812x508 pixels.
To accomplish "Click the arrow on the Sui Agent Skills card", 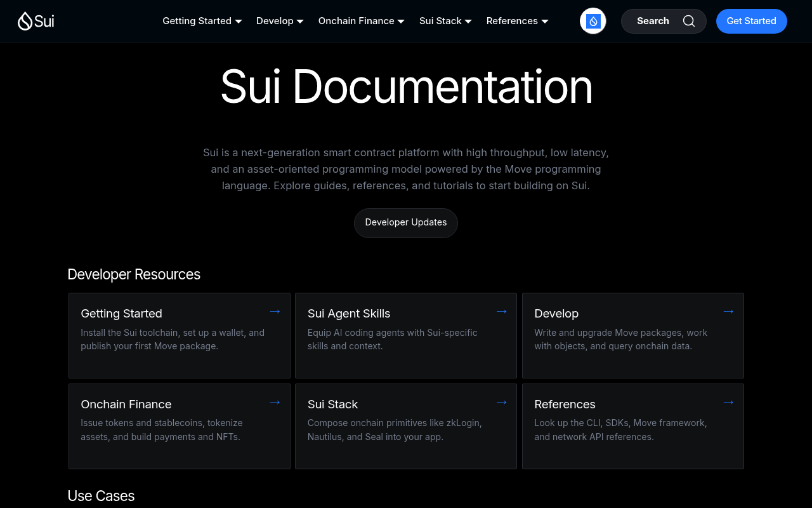I will [x=502, y=311].
